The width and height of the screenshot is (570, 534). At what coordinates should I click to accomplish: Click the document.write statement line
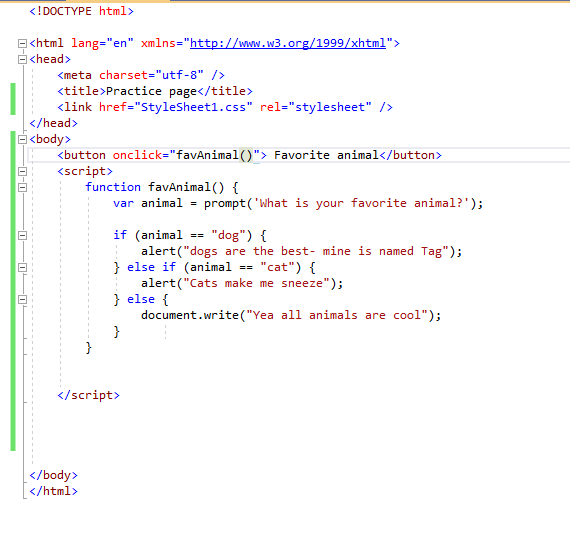pyautogui.click(x=291, y=315)
